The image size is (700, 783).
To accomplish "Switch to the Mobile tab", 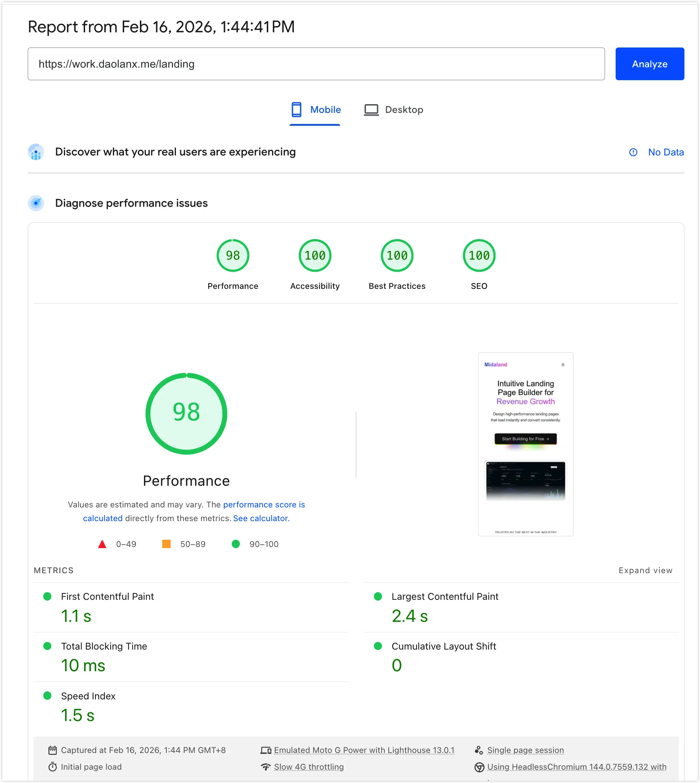I will (315, 110).
